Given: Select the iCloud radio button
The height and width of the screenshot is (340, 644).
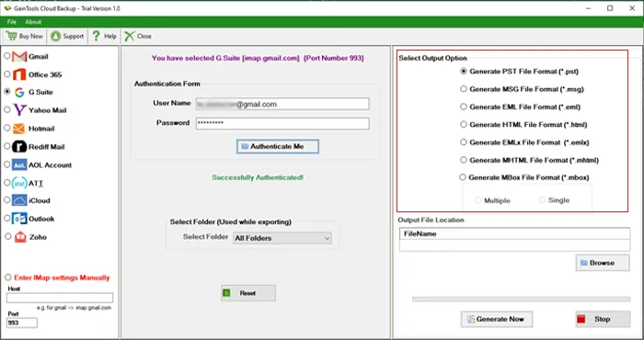Looking at the screenshot, I should click(7, 200).
